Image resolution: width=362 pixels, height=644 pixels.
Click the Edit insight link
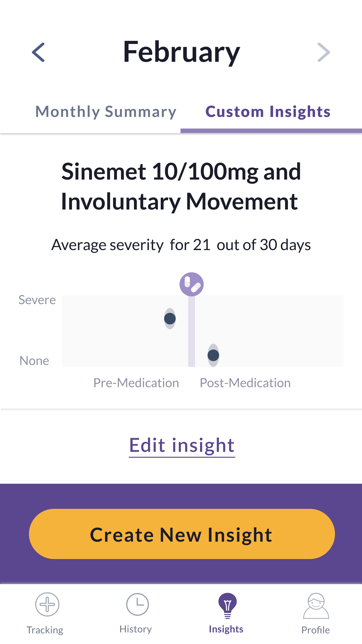coord(182,446)
